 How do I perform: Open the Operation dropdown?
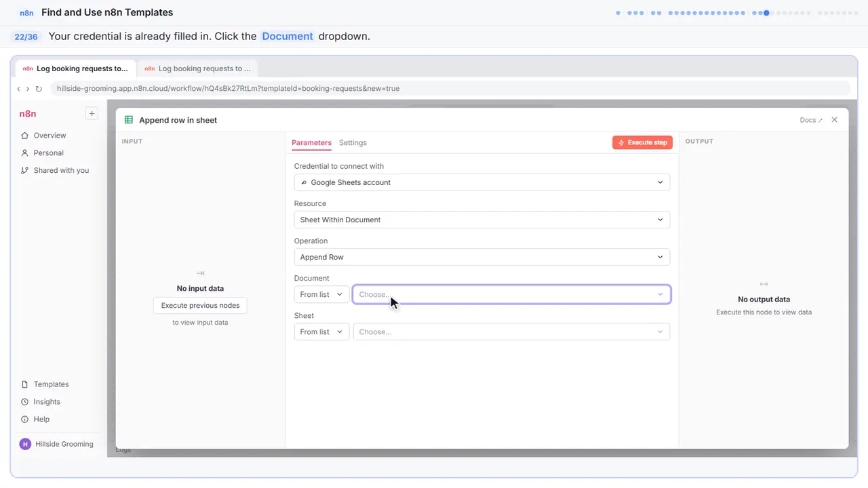coord(482,257)
